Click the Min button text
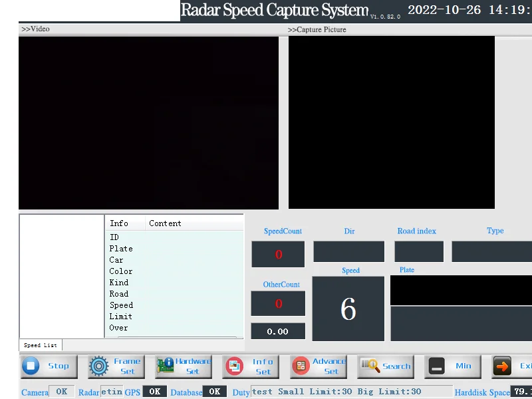 pyautogui.click(x=464, y=366)
